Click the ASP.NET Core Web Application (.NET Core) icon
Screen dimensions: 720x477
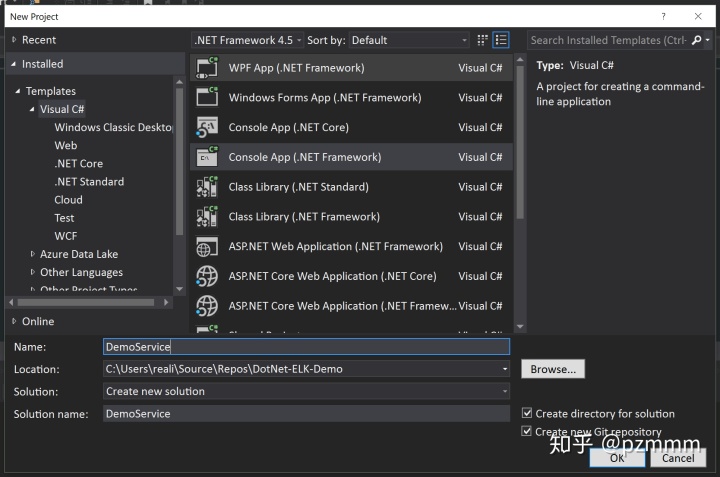[x=207, y=276]
